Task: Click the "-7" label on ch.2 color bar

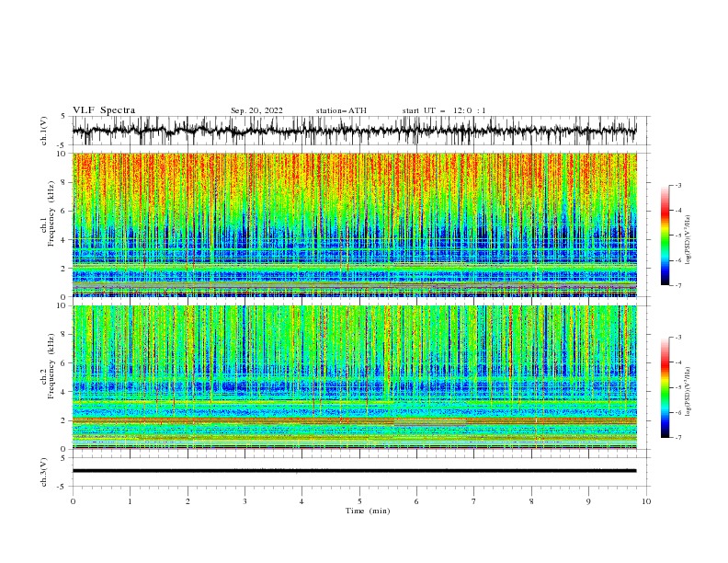Action: click(678, 437)
